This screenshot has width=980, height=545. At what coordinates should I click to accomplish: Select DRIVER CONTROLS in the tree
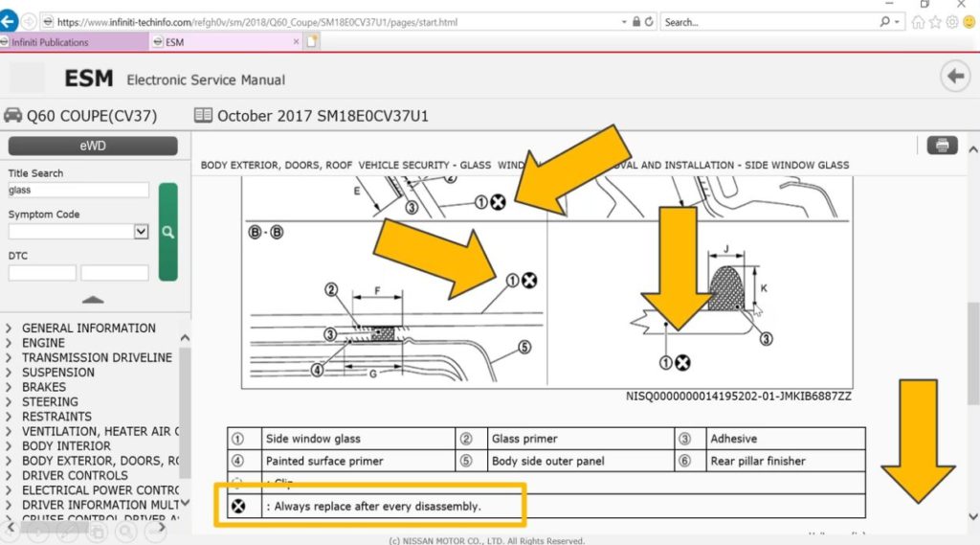point(75,475)
